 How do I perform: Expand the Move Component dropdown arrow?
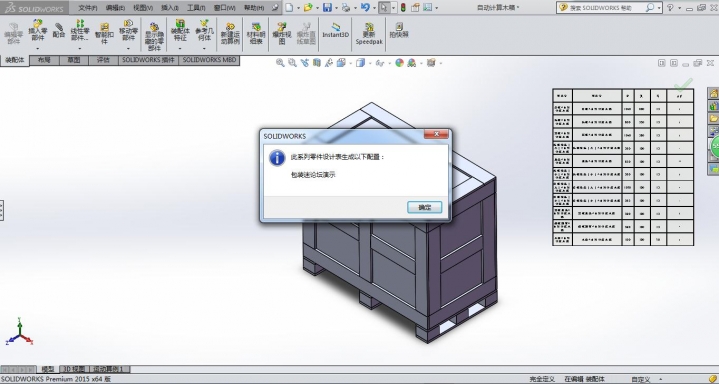coord(128,48)
